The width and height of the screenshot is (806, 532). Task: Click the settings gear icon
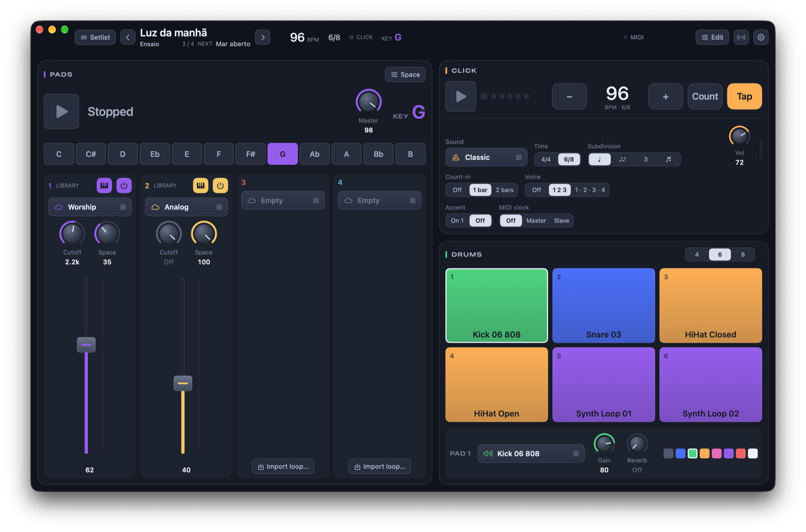[760, 37]
